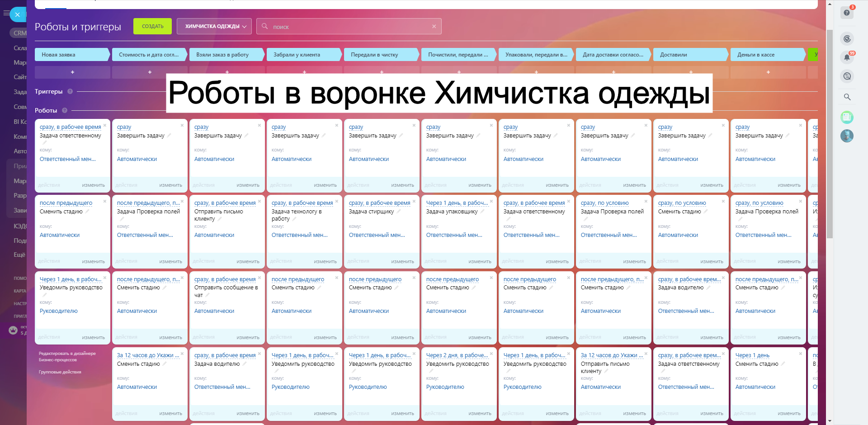Viewport: 868px width, 425px height.
Task: Expand the ХИМЧИСТКА ОДЕЖДЫ funnel dropdown
Action: click(214, 26)
